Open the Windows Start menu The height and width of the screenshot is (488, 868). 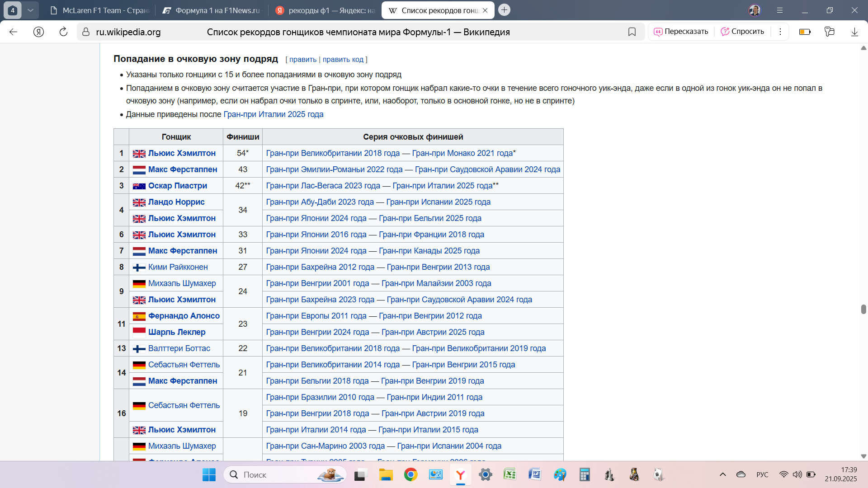pos(209,474)
